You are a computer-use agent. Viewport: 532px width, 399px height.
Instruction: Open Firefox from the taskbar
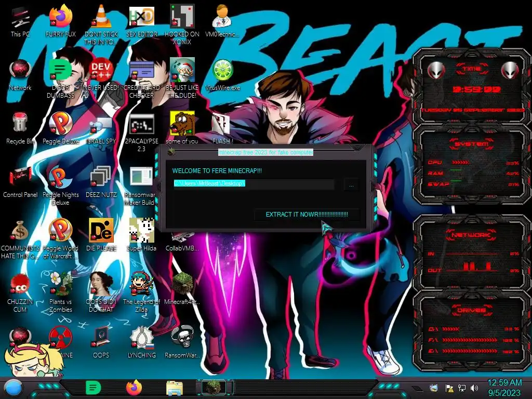point(134,388)
